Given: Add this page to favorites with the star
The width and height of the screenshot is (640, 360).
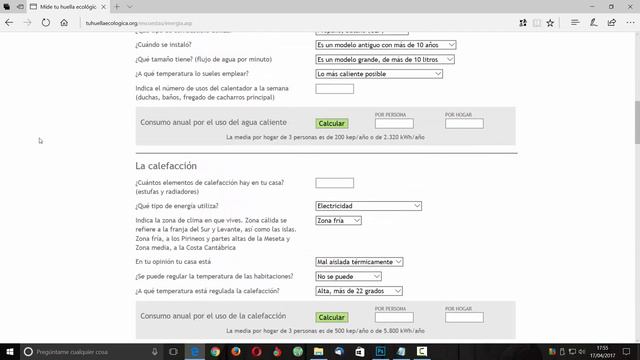Looking at the screenshot, I should [550, 23].
